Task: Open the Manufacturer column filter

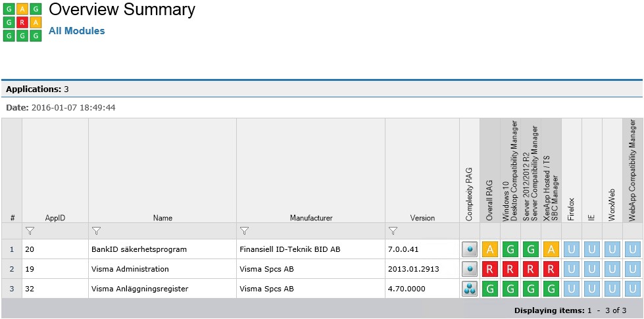Action: (244, 231)
